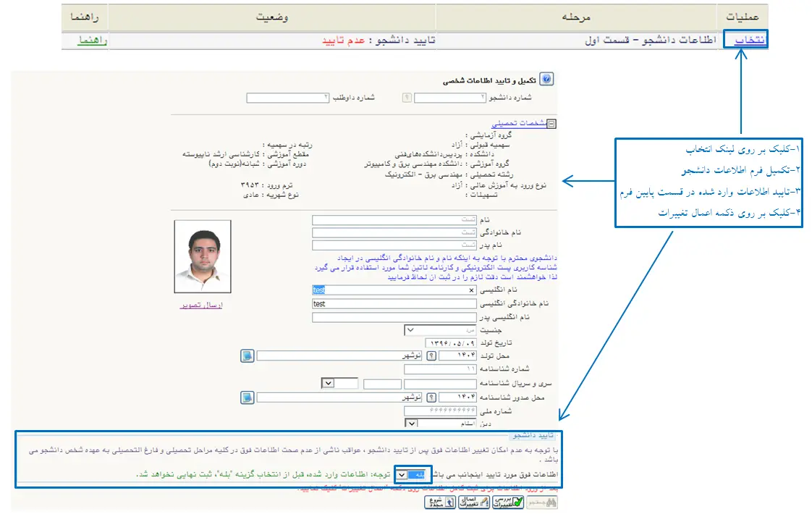The width and height of the screenshot is (812, 514).
Task: Collapse the educational details section
Action: [x=552, y=124]
